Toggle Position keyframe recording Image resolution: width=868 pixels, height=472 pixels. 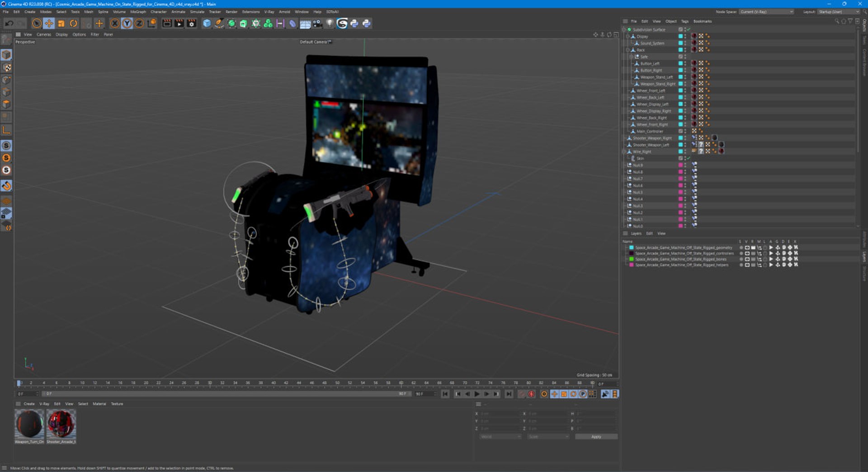pos(554,394)
